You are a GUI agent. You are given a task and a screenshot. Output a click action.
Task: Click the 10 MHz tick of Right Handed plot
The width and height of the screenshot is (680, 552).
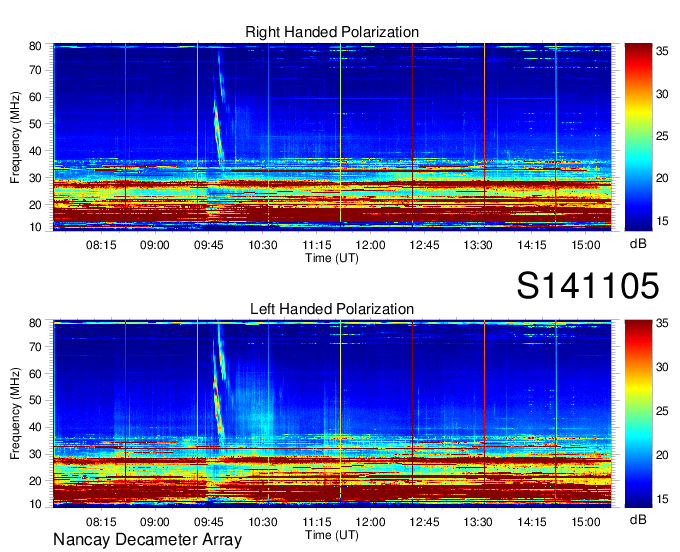tap(35, 227)
